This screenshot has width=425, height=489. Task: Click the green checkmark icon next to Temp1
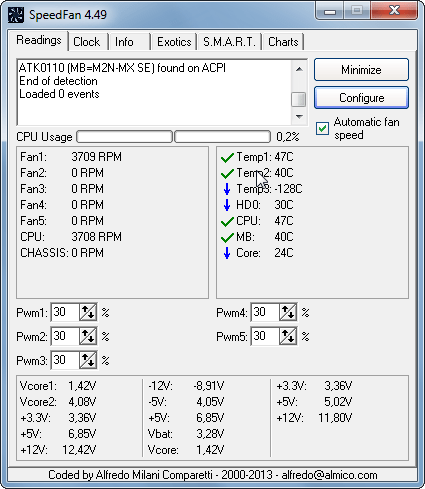point(227,157)
